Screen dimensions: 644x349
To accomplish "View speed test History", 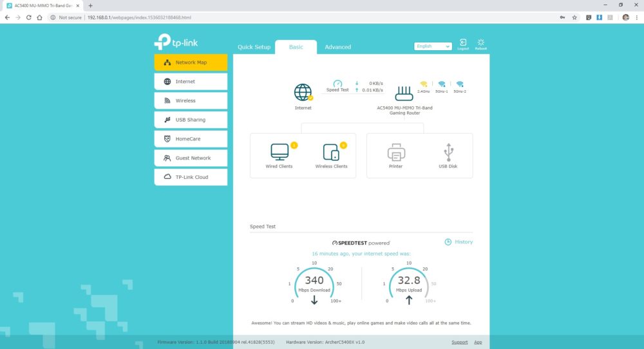I will click(459, 242).
